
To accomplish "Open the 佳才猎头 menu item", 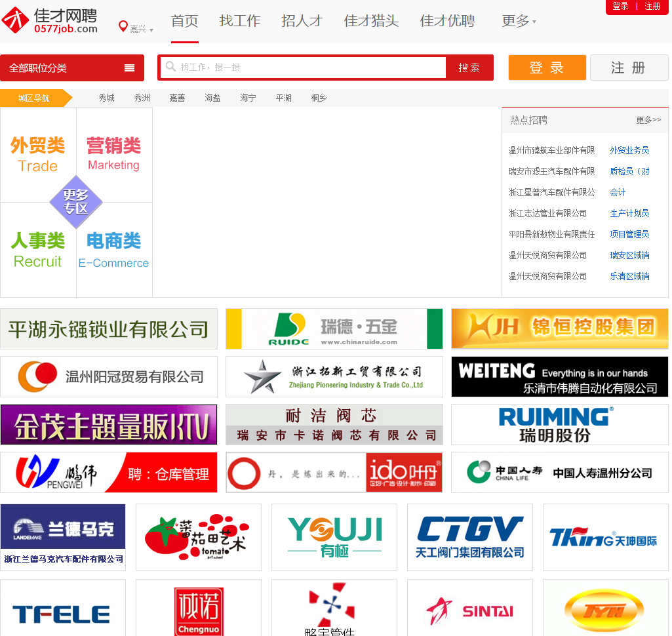I will [x=371, y=20].
